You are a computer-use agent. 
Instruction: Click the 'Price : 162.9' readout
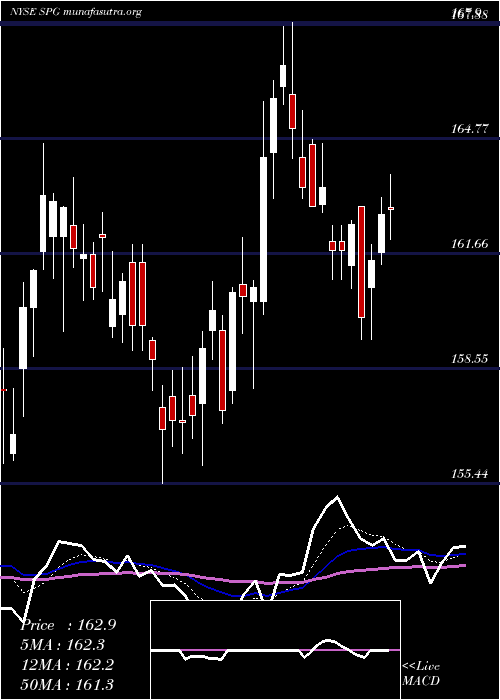69,625
